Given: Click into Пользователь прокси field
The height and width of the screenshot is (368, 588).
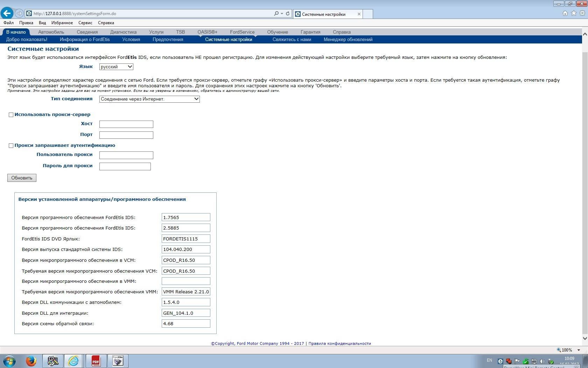Looking at the screenshot, I should pos(126,155).
